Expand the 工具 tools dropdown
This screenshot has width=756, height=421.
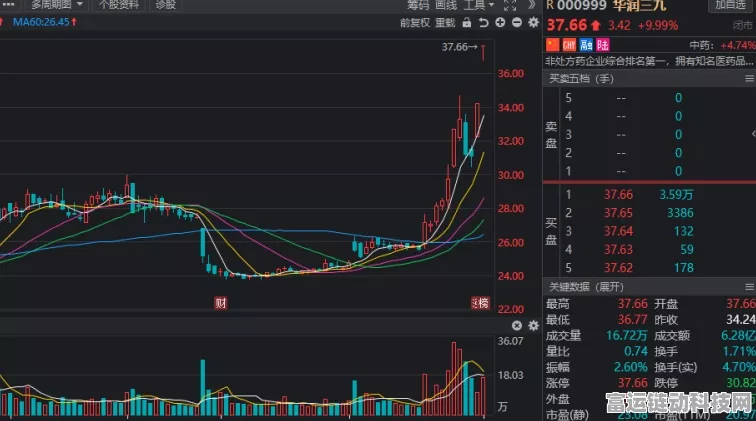[479, 5]
